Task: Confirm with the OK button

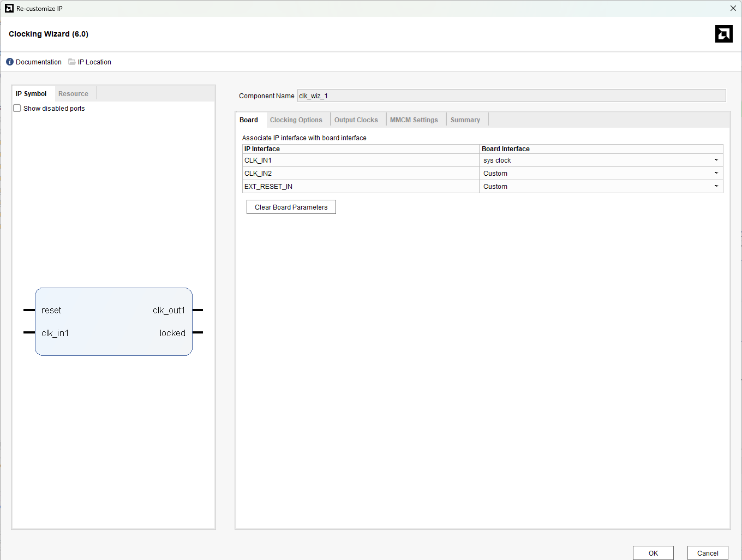Action: tap(653, 553)
